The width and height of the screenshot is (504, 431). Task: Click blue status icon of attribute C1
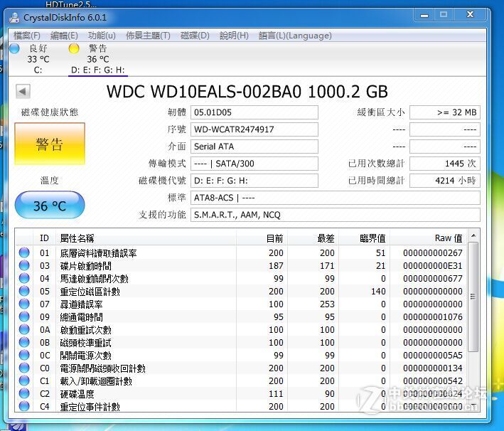pos(24,381)
